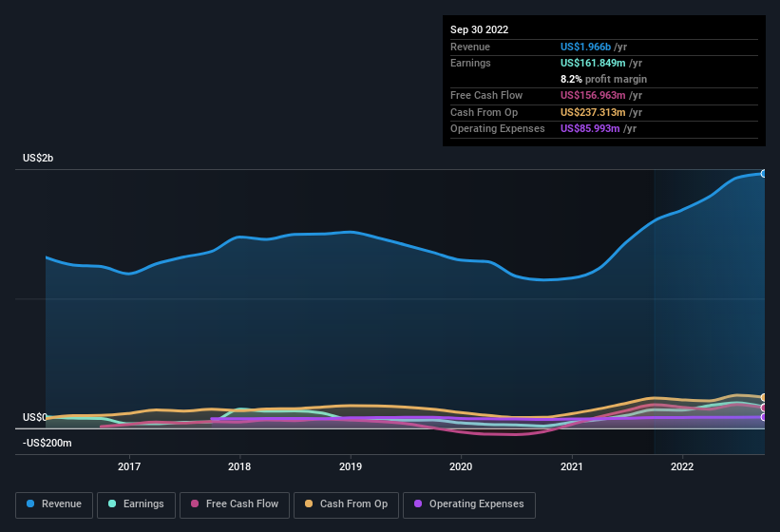Toggle the Earnings legend button
The width and height of the screenshot is (780, 532).
tap(136, 504)
